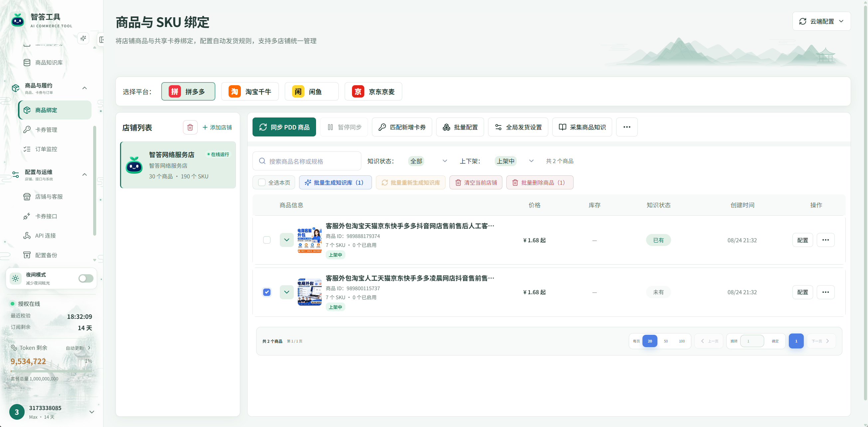Expand SKU list of product 989800115737
Screen dimensions: 868x427
click(x=287, y=292)
